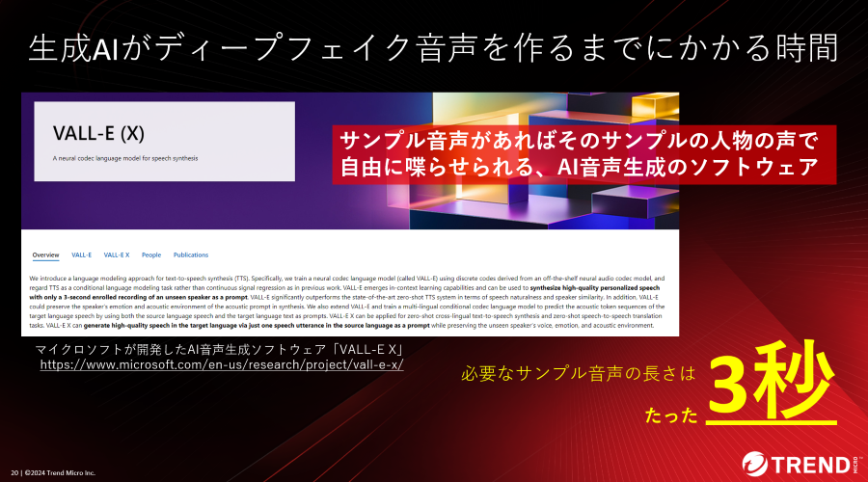Go to the People tab

coord(151,255)
